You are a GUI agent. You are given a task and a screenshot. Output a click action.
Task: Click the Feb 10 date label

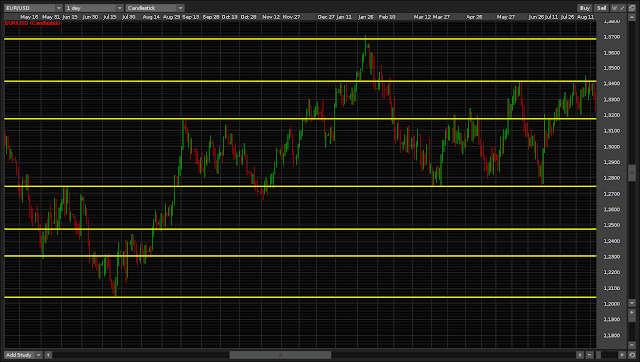(x=387, y=17)
